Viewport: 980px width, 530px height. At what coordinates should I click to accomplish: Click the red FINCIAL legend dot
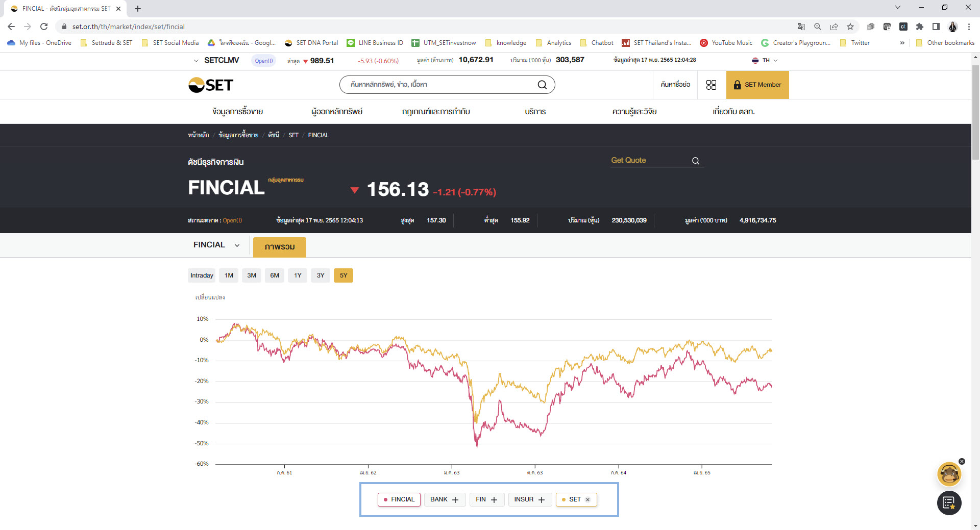click(x=385, y=500)
